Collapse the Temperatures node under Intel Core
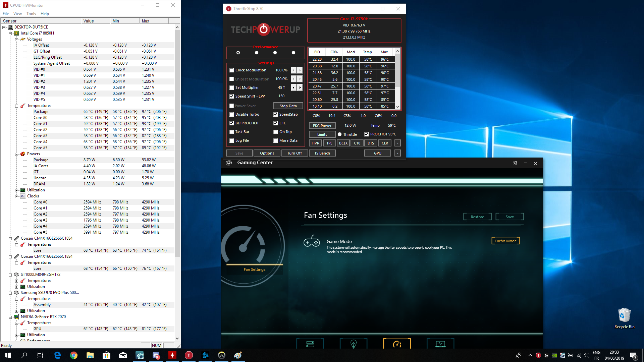644x362 pixels. click(x=16, y=106)
